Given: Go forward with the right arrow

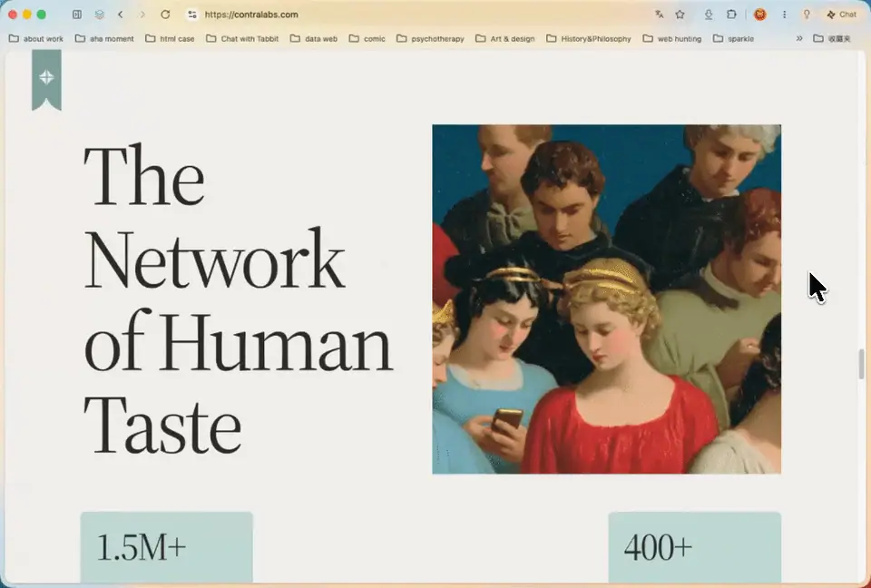Looking at the screenshot, I should pos(142,15).
